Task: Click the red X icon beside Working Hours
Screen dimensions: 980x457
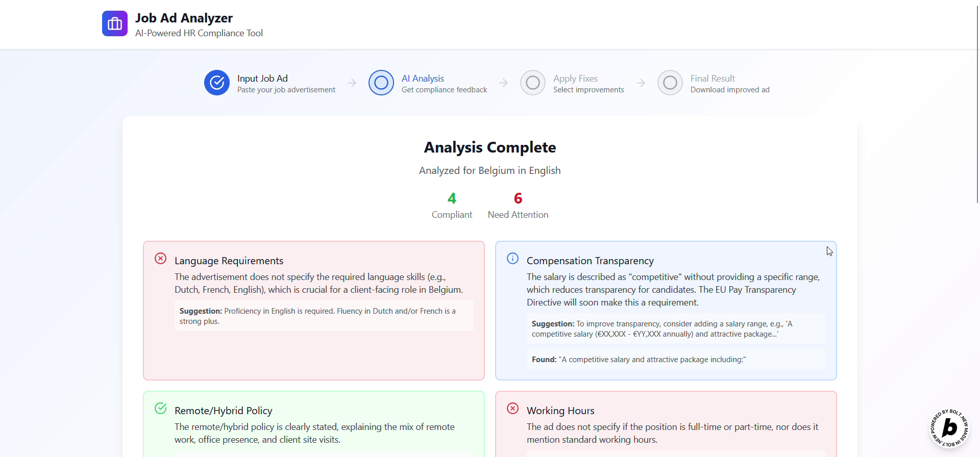Action: coord(513,409)
